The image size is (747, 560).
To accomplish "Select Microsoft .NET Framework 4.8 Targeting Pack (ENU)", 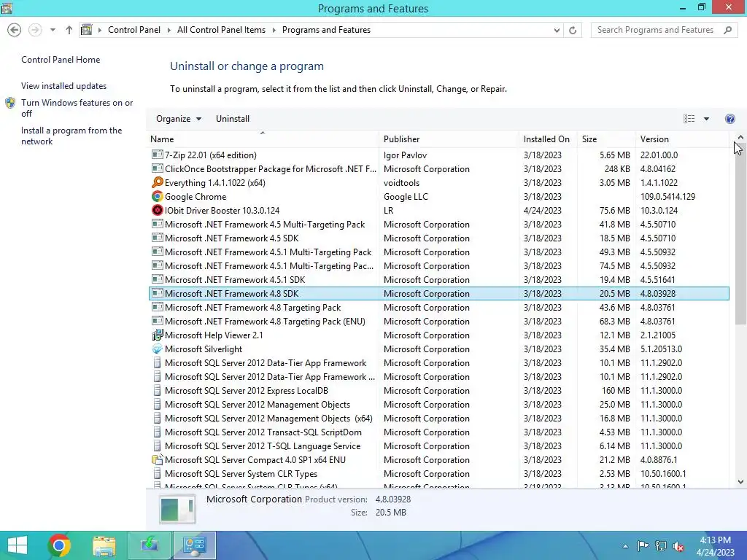I will point(438,321).
